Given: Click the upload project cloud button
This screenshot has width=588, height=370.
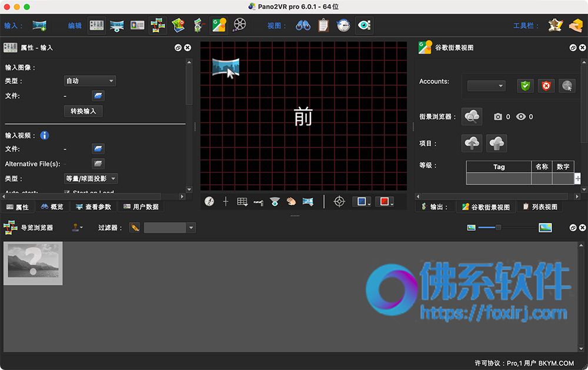Looking at the screenshot, I should click(472, 143).
